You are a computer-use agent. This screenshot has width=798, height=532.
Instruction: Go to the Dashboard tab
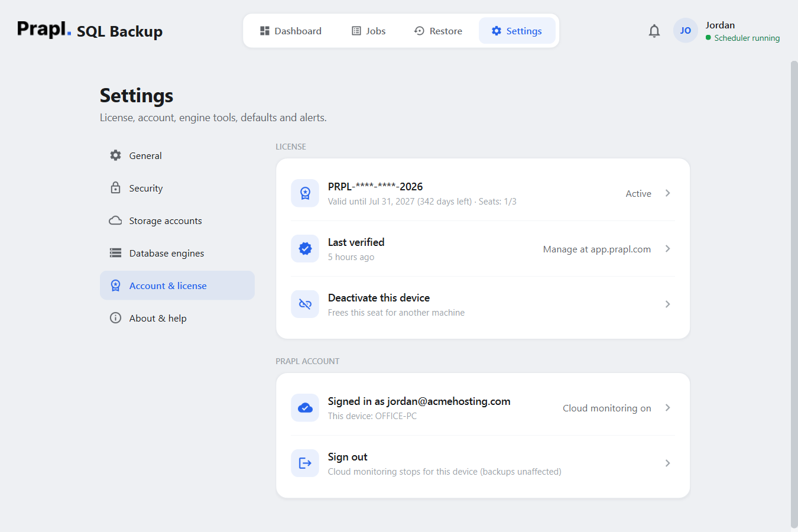291,31
